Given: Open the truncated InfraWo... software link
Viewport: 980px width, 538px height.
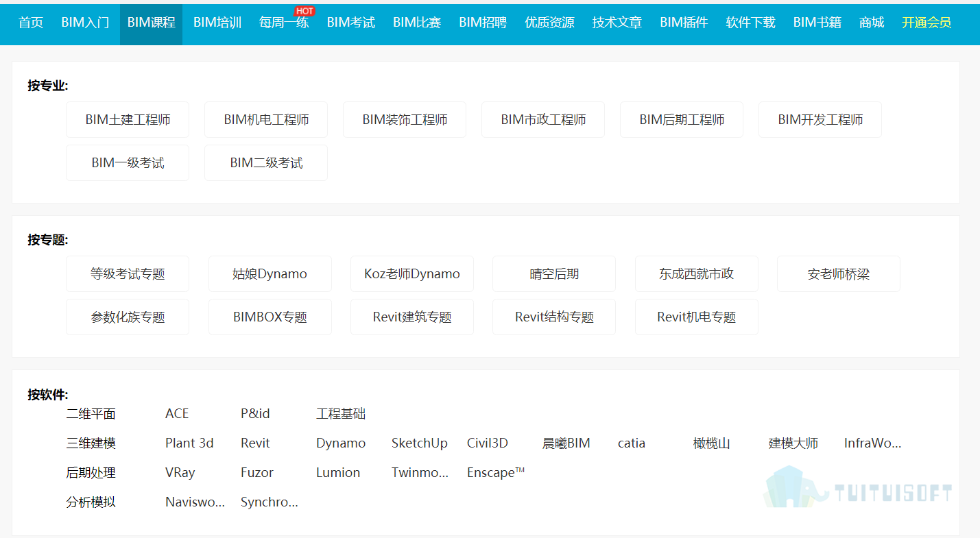Looking at the screenshot, I should pos(872,443).
